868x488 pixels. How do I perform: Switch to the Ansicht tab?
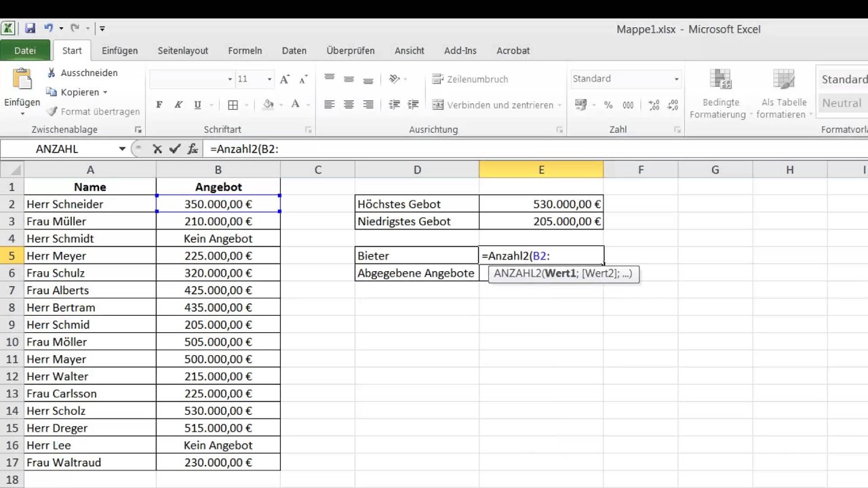tap(410, 51)
